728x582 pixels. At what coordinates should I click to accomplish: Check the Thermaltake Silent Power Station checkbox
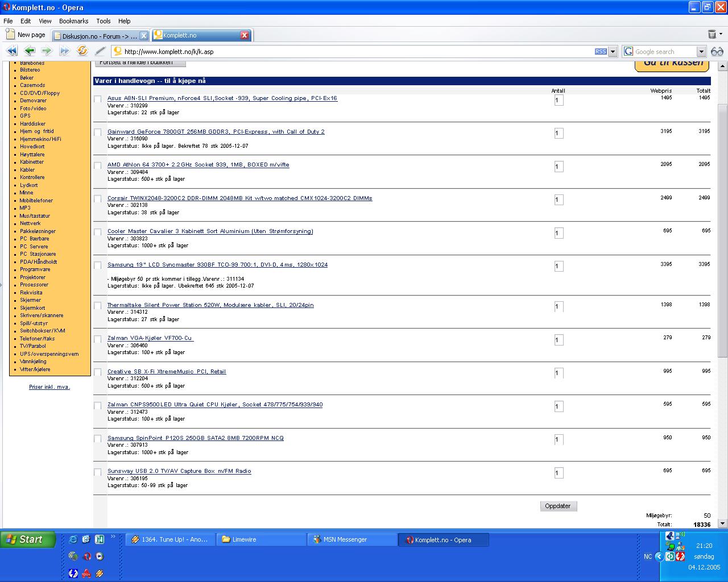[x=98, y=306]
